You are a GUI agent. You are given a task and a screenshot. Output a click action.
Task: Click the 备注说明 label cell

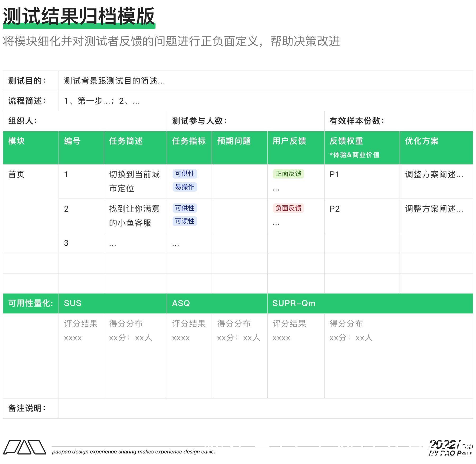click(x=31, y=408)
